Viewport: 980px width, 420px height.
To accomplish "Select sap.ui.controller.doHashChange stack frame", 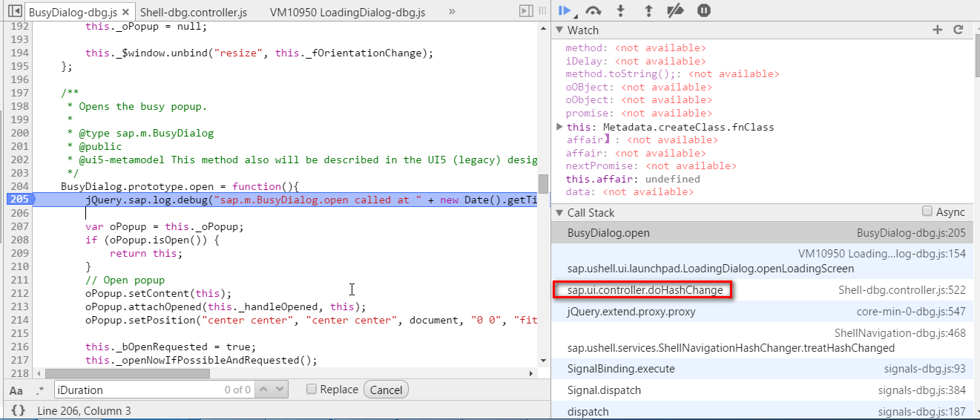I will pos(762,290).
